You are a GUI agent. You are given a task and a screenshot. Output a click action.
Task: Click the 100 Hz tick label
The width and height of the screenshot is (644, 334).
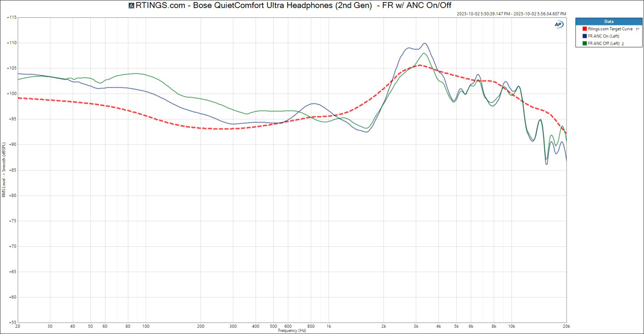tap(146, 326)
